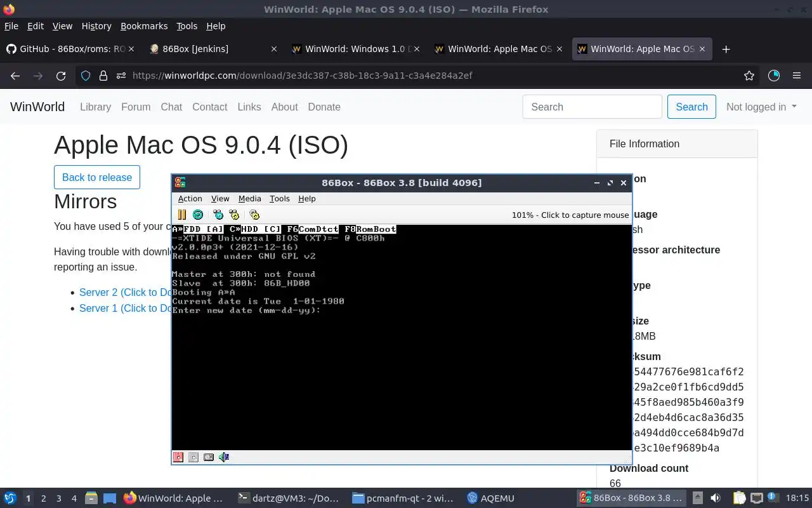Click the red floppy drive A status icon
The height and width of the screenshot is (508, 812).
(178, 457)
